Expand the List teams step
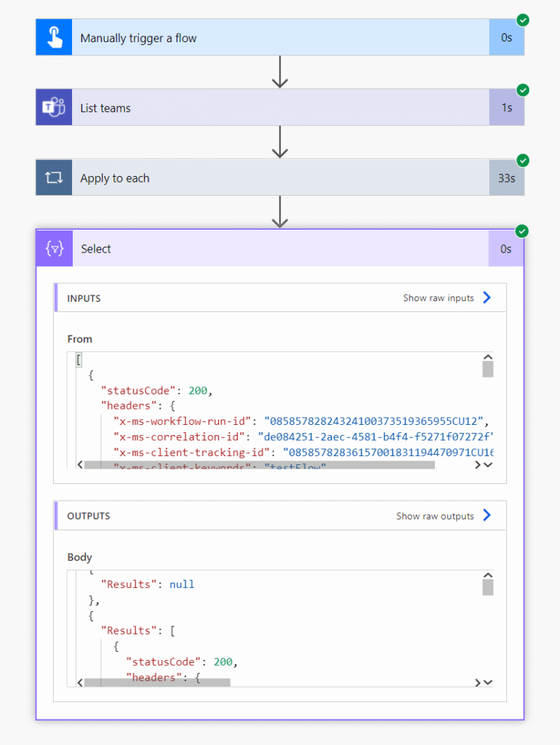Screen dimensions: 560x745 (280, 108)
